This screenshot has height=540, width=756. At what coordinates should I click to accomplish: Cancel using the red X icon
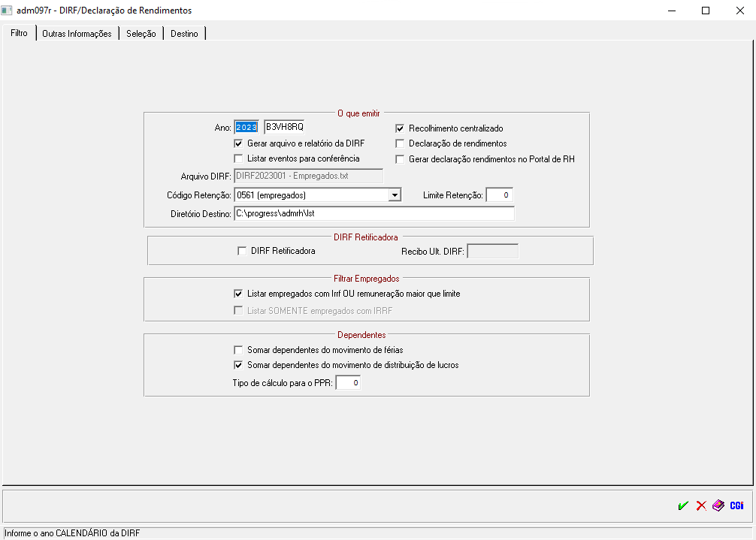(x=701, y=505)
